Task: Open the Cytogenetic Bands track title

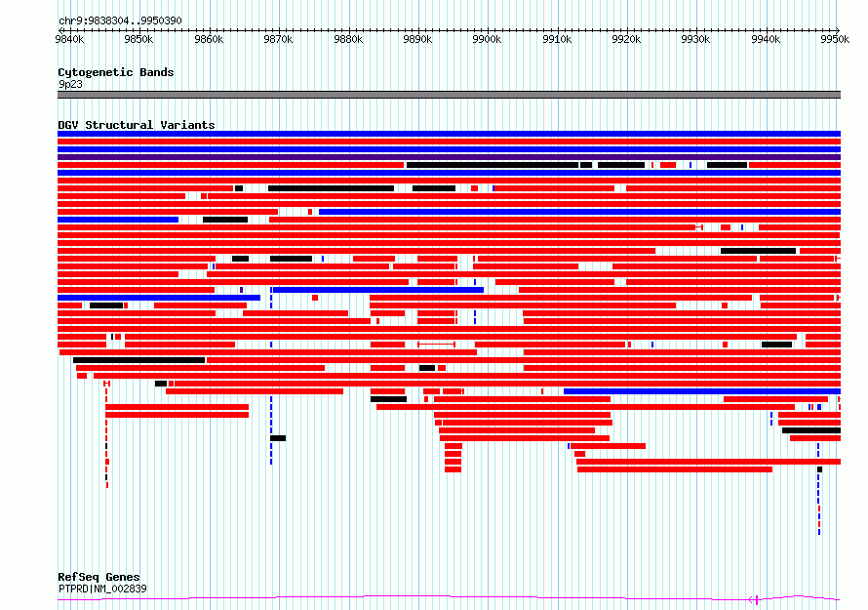Action: pos(116,72)
